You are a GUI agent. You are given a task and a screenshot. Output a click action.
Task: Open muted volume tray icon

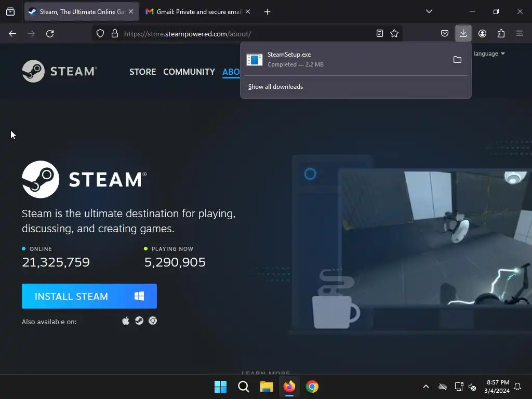click(x=472, y=387)
